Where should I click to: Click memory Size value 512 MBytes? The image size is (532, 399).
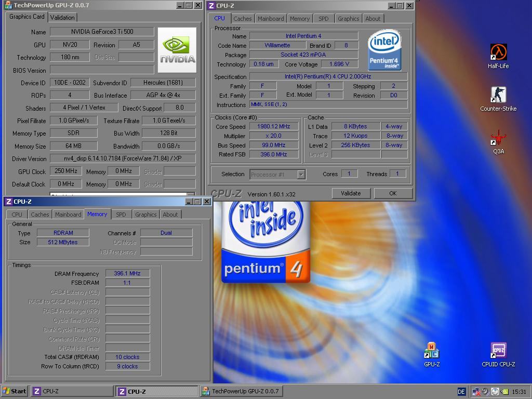coord(63,242)
